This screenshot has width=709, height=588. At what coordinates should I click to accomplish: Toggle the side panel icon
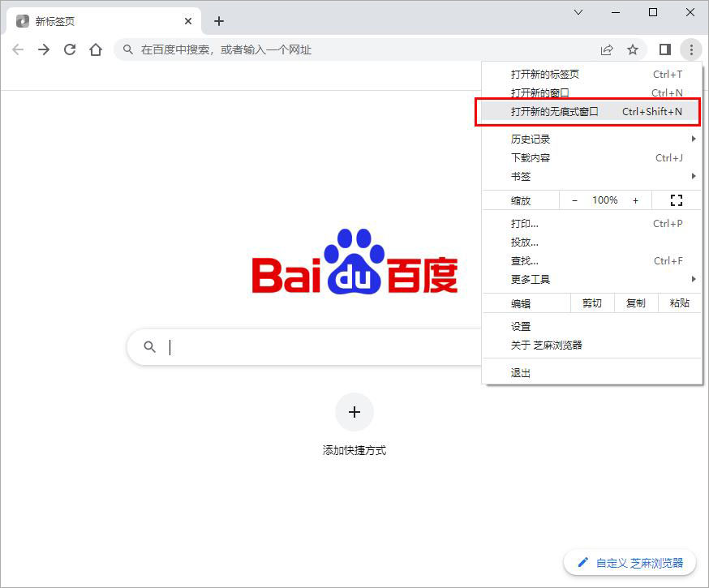(664, 49)
